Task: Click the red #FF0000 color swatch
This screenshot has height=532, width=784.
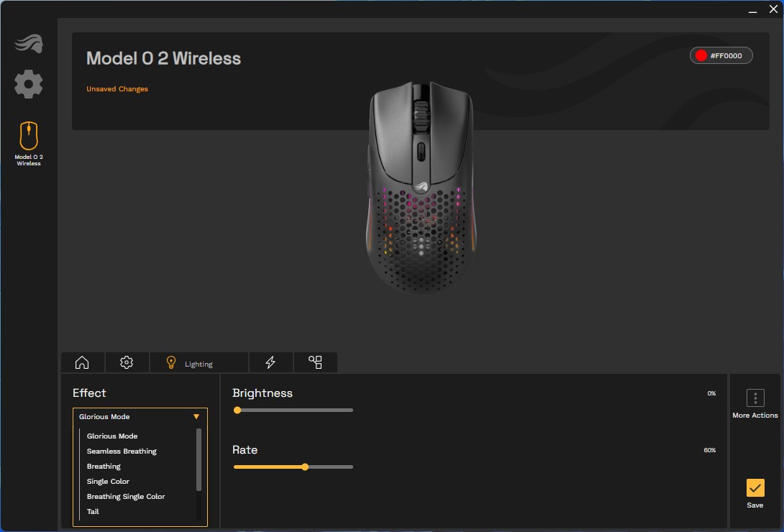Action: tap(701, 56)
